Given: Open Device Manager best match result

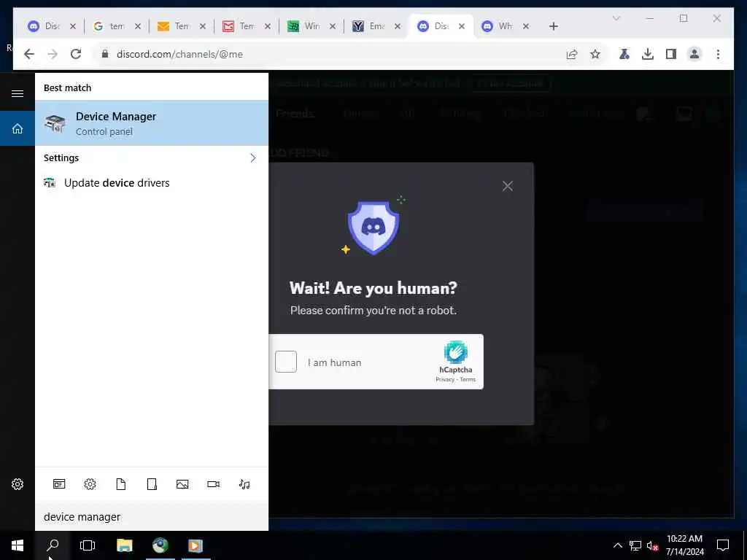Looking at the screenshot, I should (152, 123).
